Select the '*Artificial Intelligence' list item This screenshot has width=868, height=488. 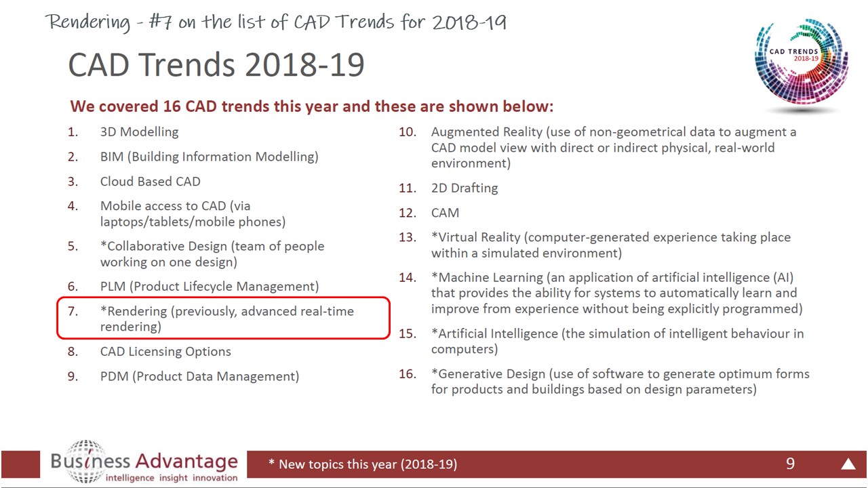coord(618,341)
